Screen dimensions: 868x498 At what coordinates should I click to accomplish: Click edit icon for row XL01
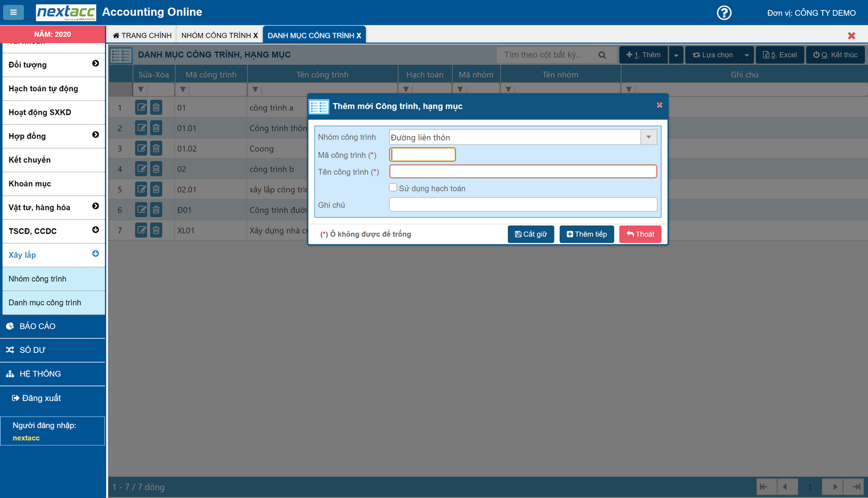click(141, 230)
